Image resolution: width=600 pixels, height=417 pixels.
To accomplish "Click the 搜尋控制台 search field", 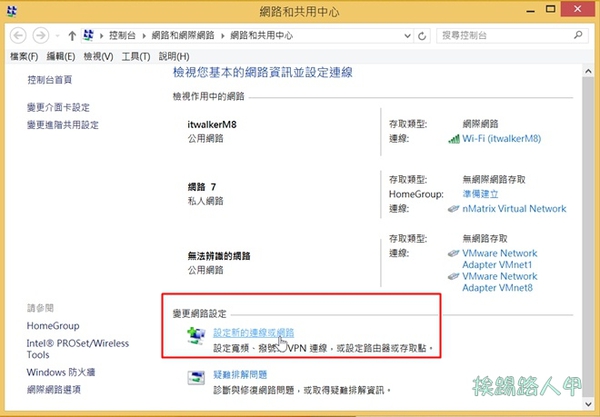I will 512,36.
